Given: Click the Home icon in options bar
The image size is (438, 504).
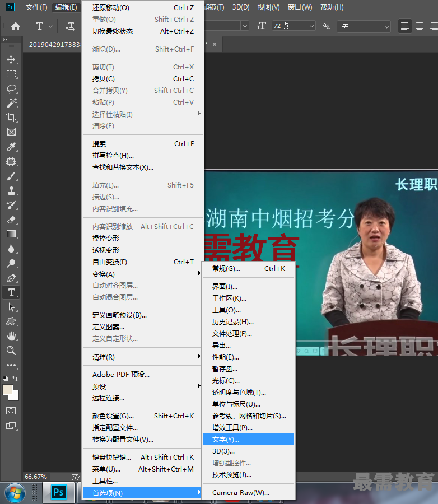Looking at the screenshot, I should point(16,26).
